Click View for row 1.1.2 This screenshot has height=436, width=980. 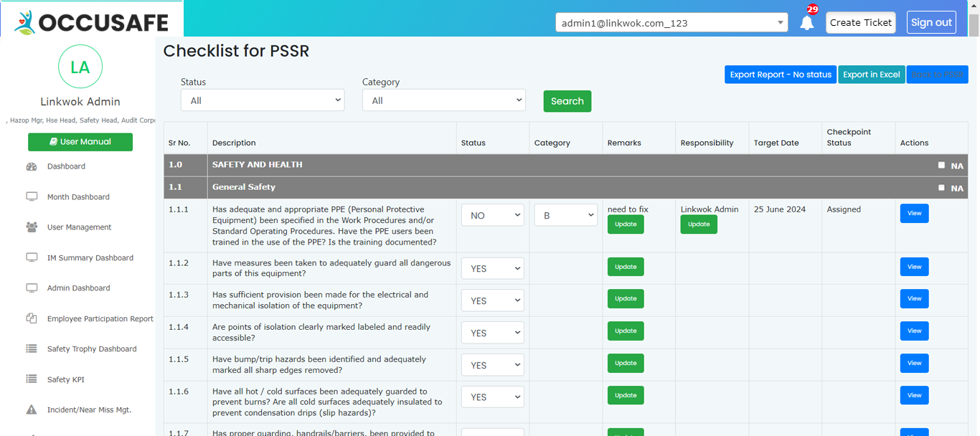[x=914, y=267]
